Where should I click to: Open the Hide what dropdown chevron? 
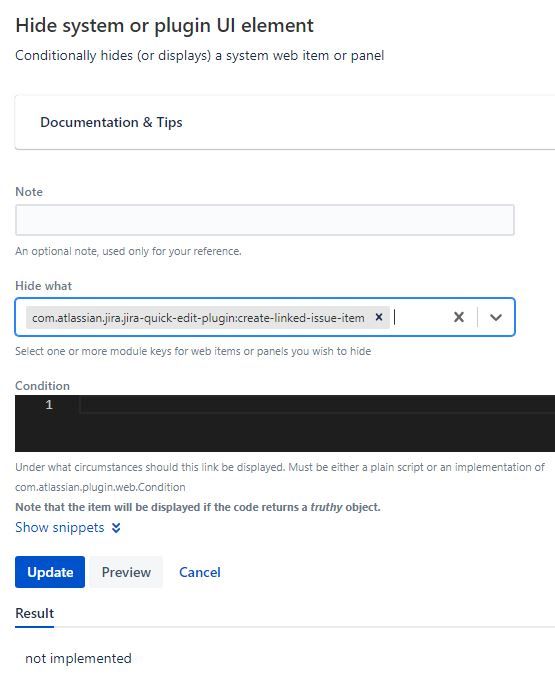(x=496, y=317)
